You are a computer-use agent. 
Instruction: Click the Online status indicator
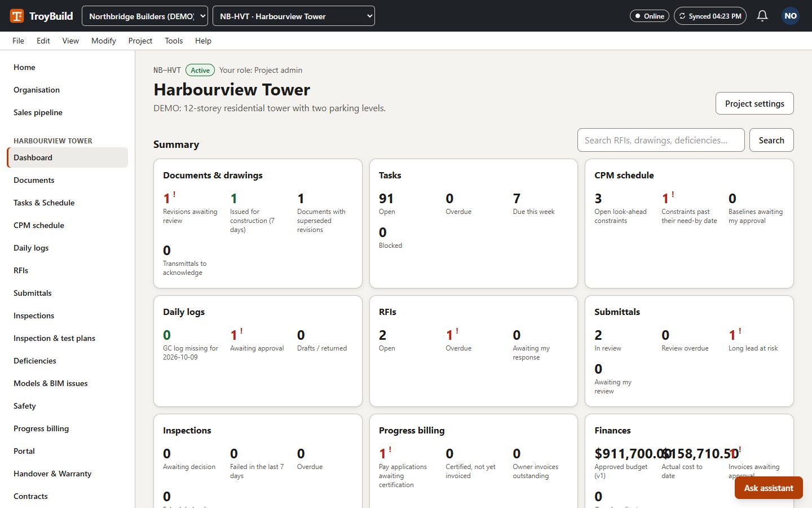pos(650,16)
